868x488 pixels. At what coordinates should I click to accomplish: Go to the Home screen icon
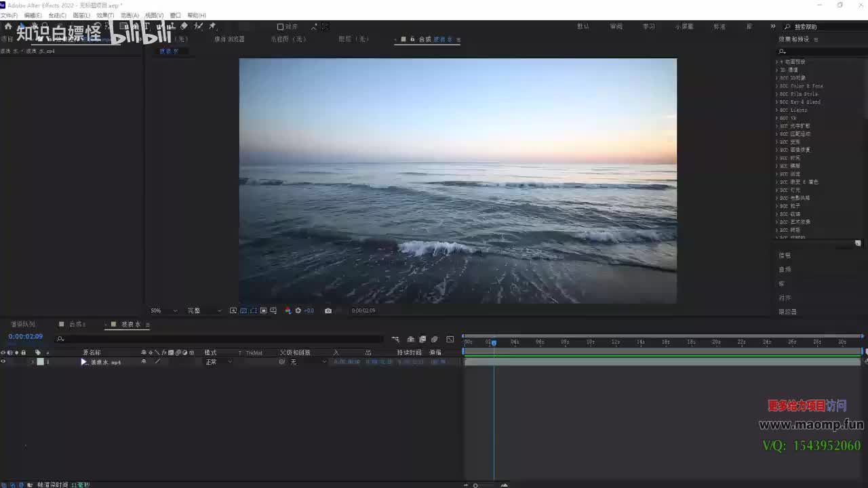(8, 26)
